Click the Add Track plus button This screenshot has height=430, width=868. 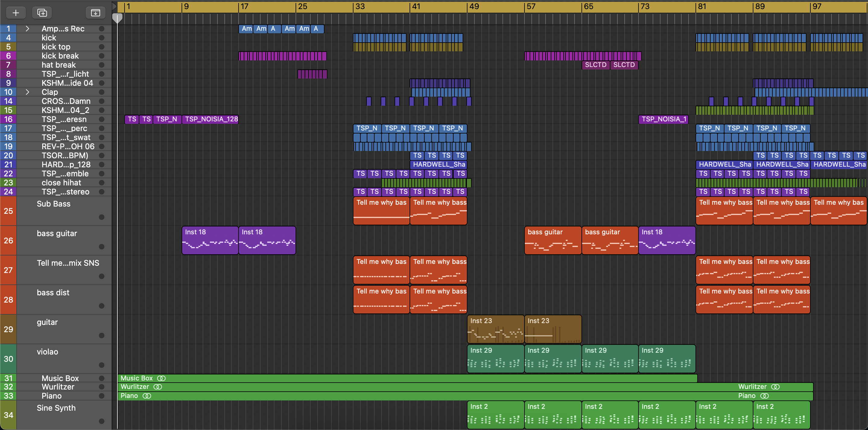tap(15, 13)
